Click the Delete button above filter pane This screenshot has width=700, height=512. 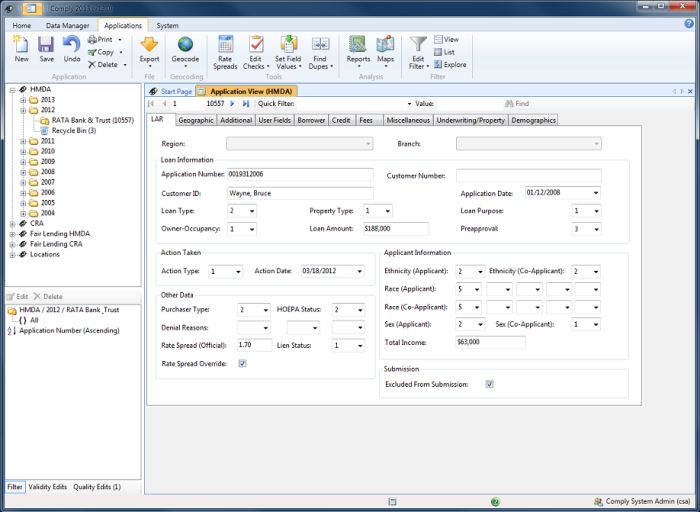tap(48, 296)
